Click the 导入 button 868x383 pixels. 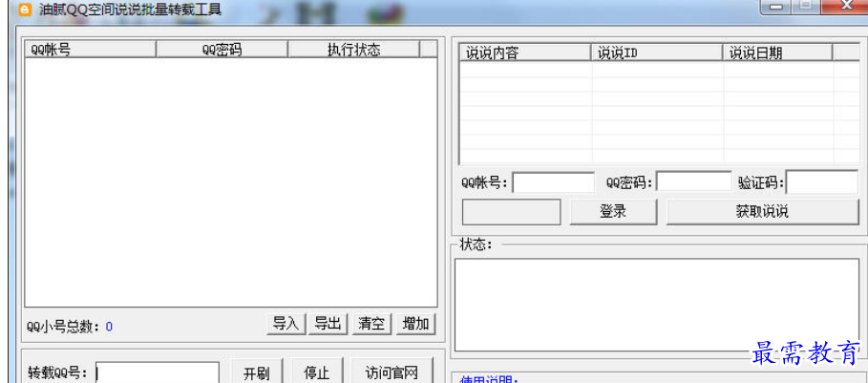(286, 324)
